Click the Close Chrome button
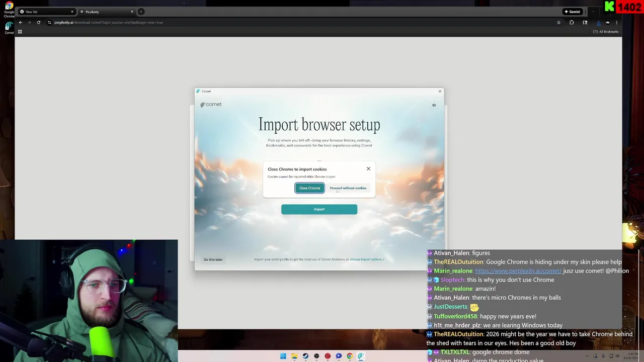644x362 pixels. click(309, 188)
